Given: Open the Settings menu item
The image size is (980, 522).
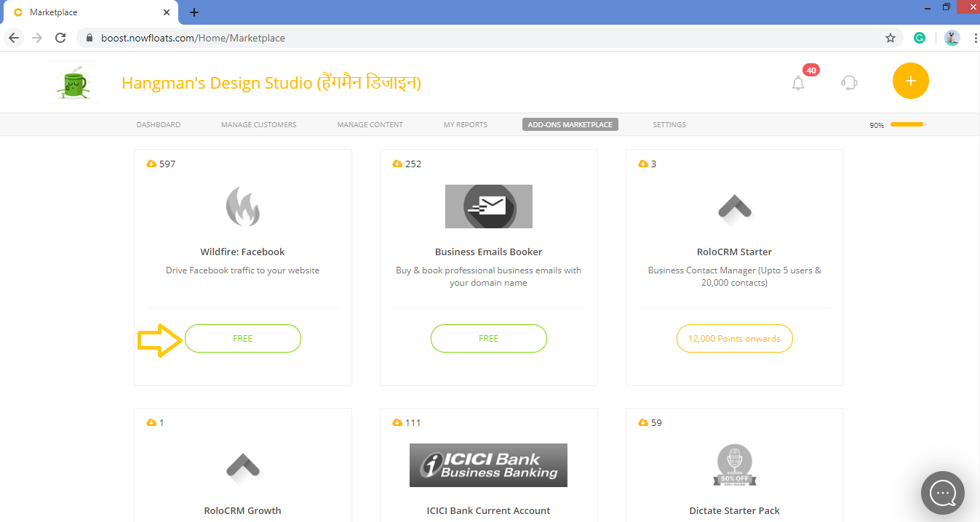Looking at the screenshot, I should tap(669, 125).
